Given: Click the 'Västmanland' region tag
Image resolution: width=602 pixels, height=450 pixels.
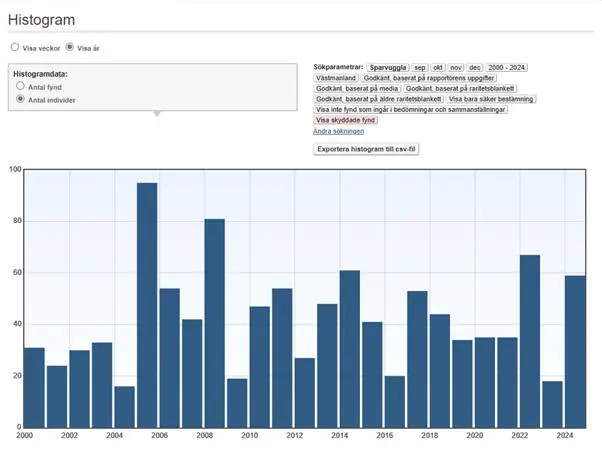Looking at the screenshot, I should point(335,77).
